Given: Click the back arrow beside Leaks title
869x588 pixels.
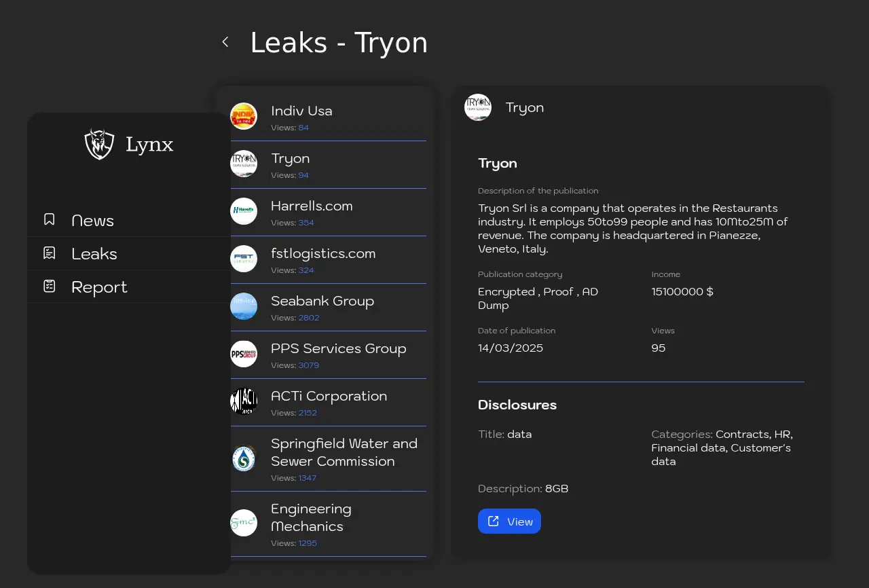Looking at the screenshot, I should click(225, 42).
